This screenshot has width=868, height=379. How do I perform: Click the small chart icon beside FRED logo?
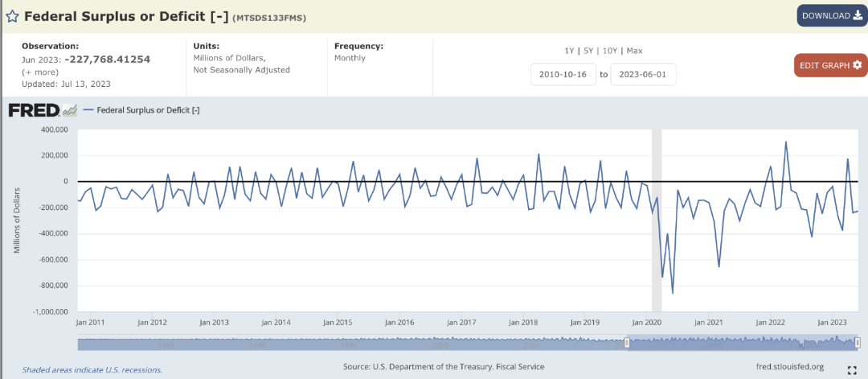coord(70,110)
